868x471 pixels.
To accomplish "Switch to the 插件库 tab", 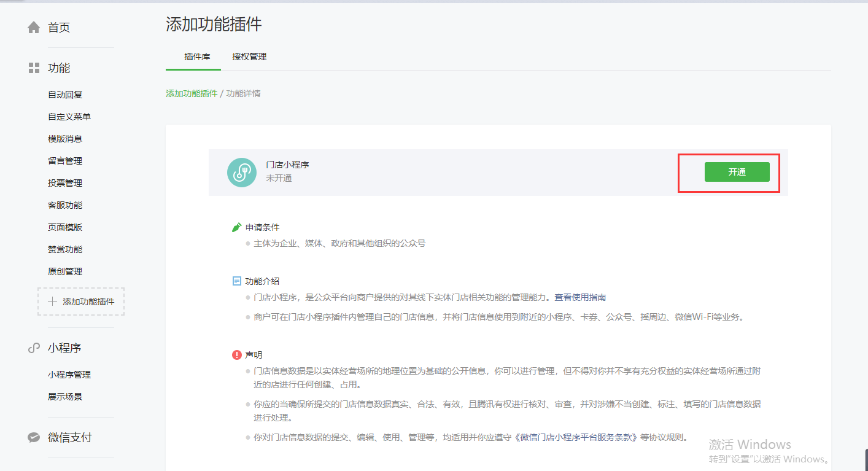I will (197, 56).
